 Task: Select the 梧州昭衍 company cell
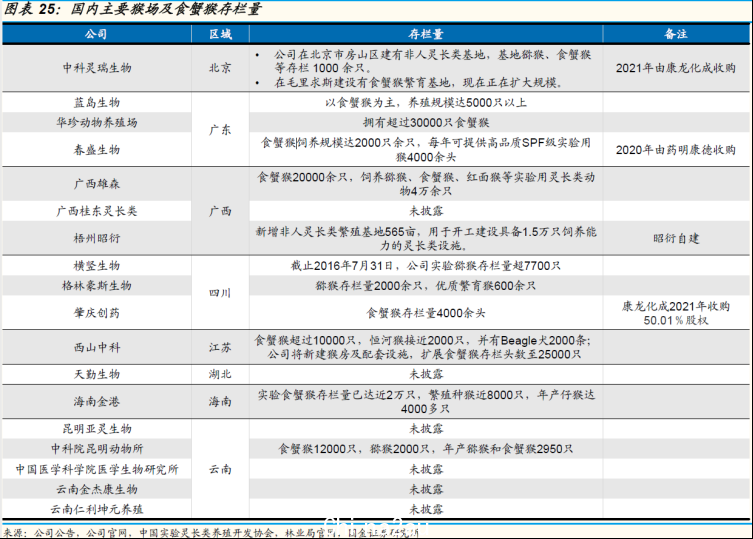point(97,238)
